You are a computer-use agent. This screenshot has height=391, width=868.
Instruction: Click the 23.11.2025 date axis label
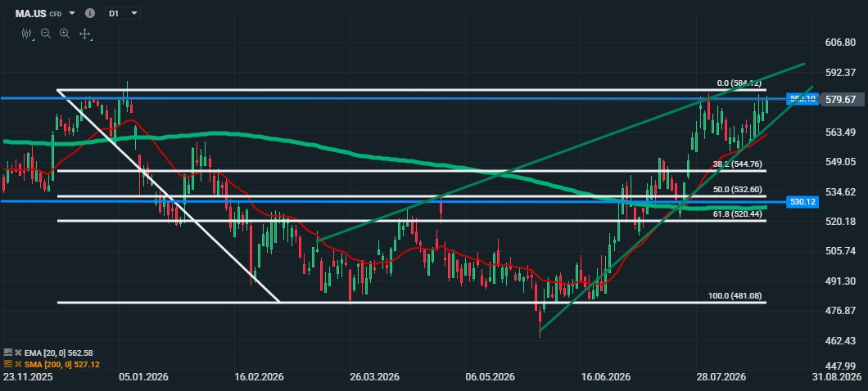tap(26, 377)
